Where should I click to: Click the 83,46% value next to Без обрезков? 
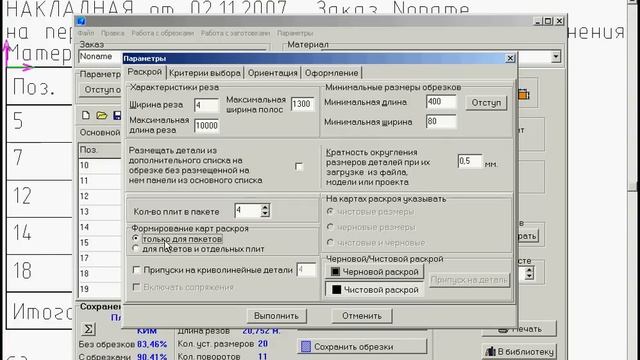click(x=152, y=344)
